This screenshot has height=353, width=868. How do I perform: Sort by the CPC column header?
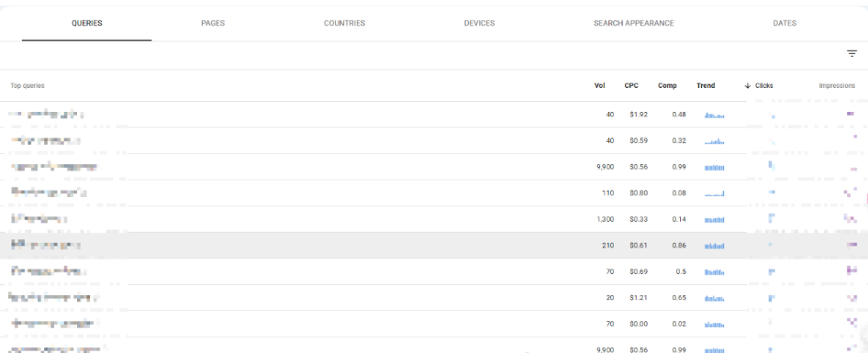tap(631, 86)
